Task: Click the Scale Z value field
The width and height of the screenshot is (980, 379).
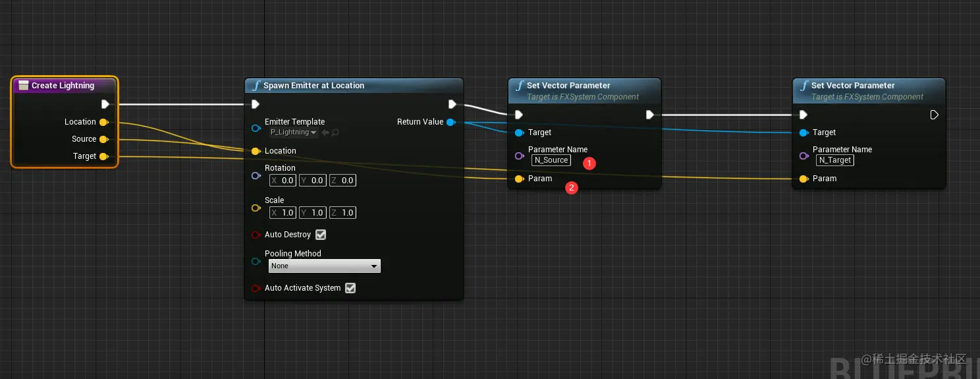Action: point(342,212)
